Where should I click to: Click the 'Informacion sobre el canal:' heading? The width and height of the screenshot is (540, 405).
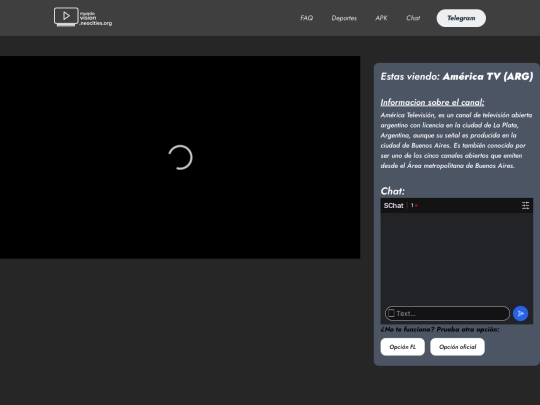click(432, 102)
